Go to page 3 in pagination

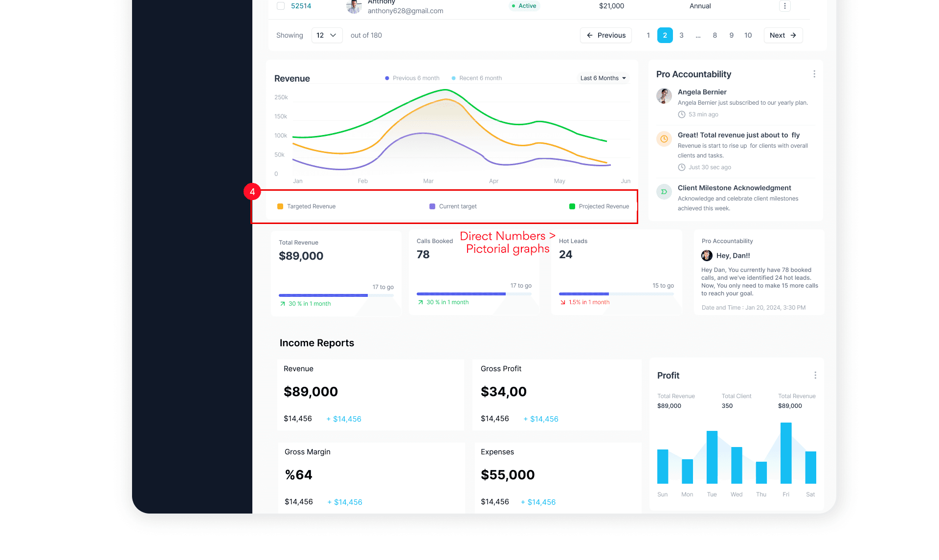[x=681, y=35]
